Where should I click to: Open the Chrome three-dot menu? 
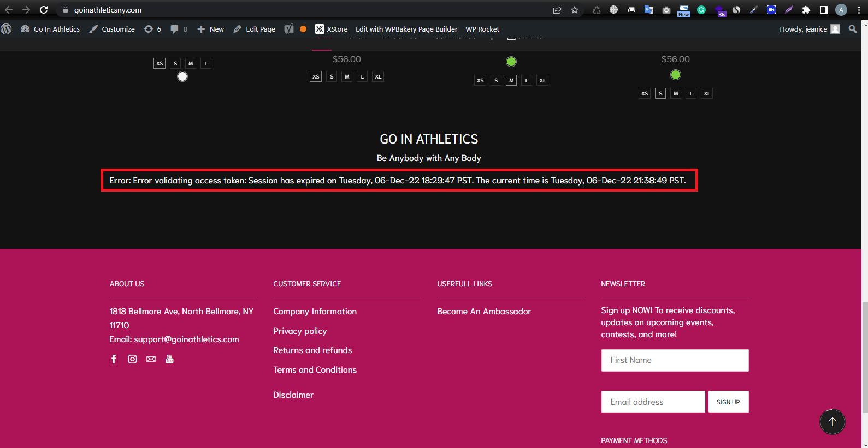pos(859,10)
